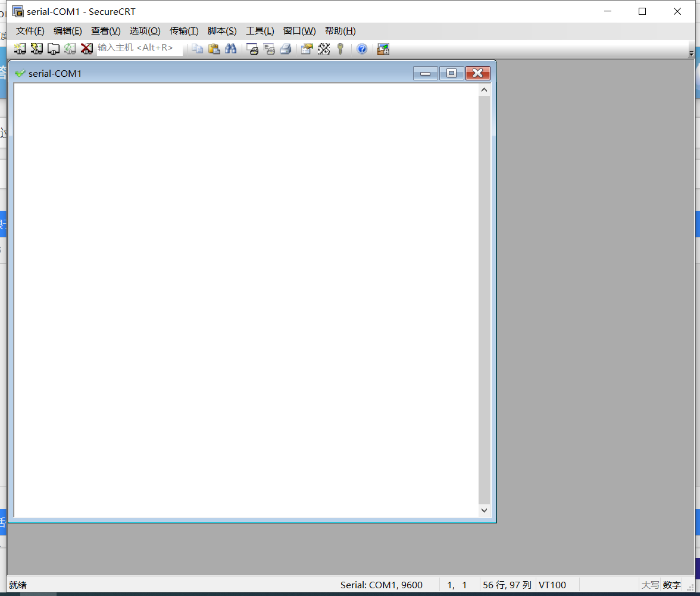Click the SecureCRT app icon in title bar

pyautogui.click(x=17, y=11)
